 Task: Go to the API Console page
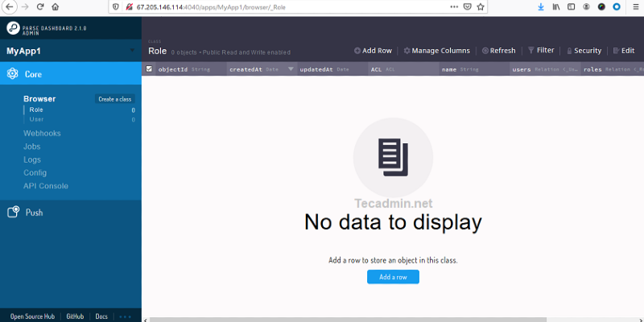(x=46, y=186)
